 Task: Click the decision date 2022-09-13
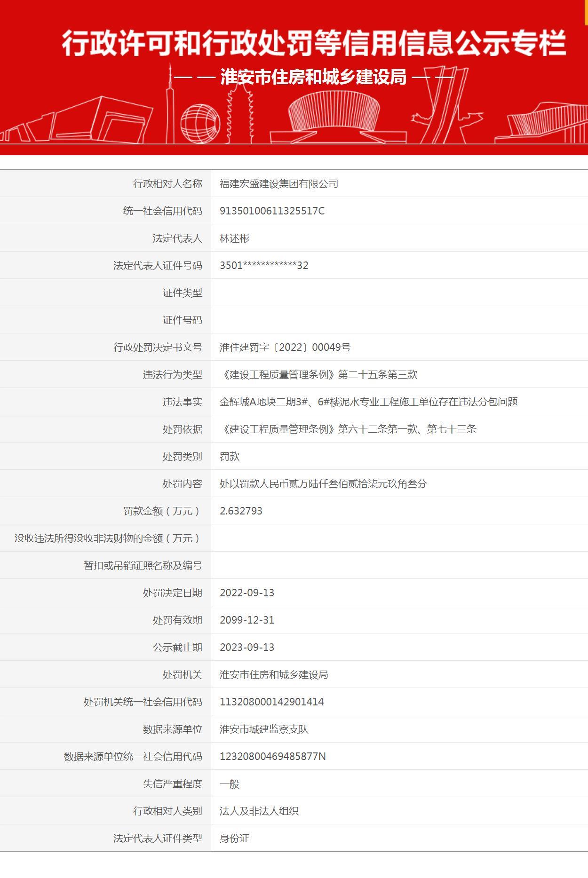247,593
